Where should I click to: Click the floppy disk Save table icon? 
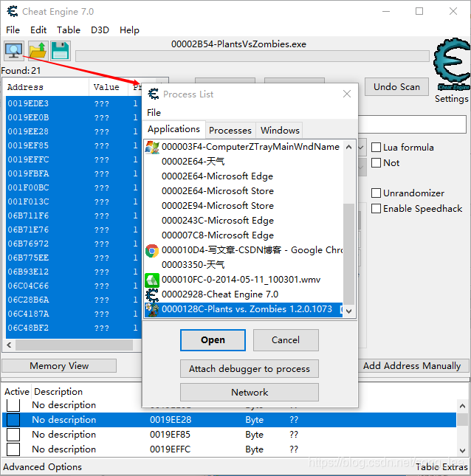coord(61,51)
